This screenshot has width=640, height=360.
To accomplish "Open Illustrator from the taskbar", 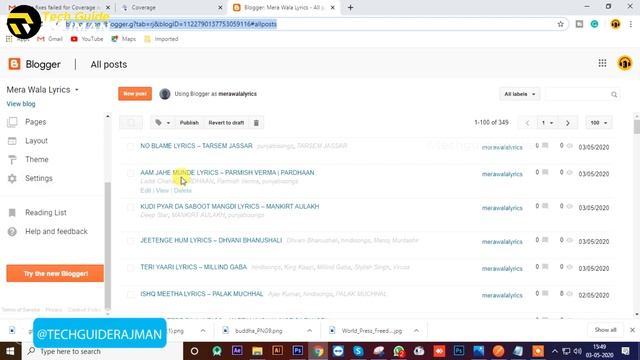I will pos(277,351).
